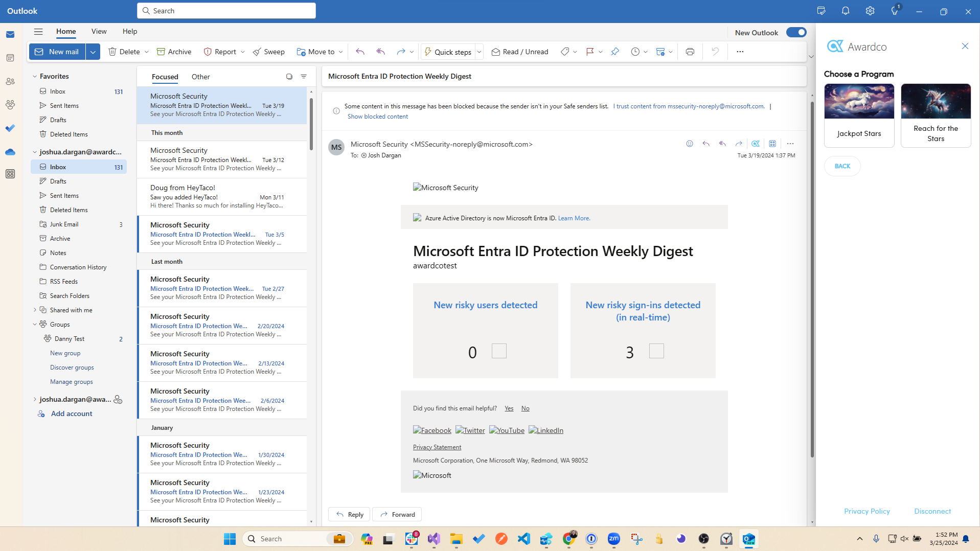The width and height of the screenshot is (980, 551).
Task: Toggle the select-all messages icon
Action: 289,77
